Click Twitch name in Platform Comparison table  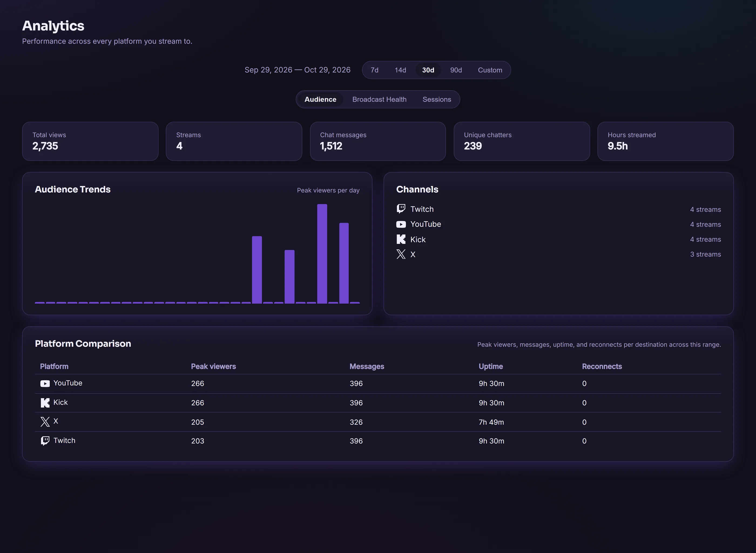pyautogui.click(x=64, y=441)
